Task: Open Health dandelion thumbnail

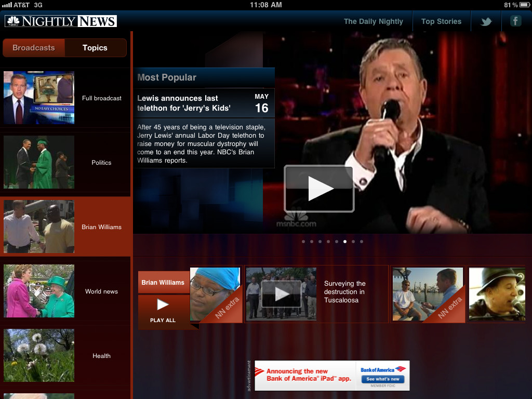Action: point(39,355)
